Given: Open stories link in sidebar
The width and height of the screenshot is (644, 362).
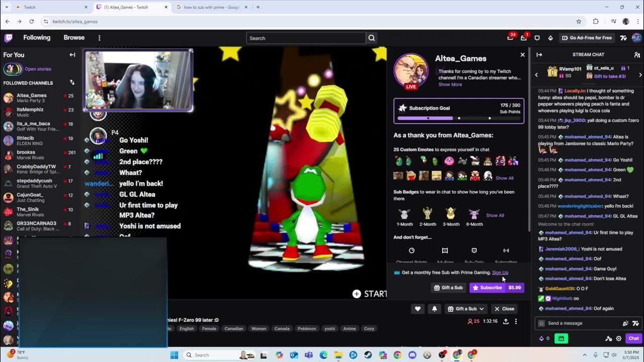Looking at the screenshot, I should (38, 69).
